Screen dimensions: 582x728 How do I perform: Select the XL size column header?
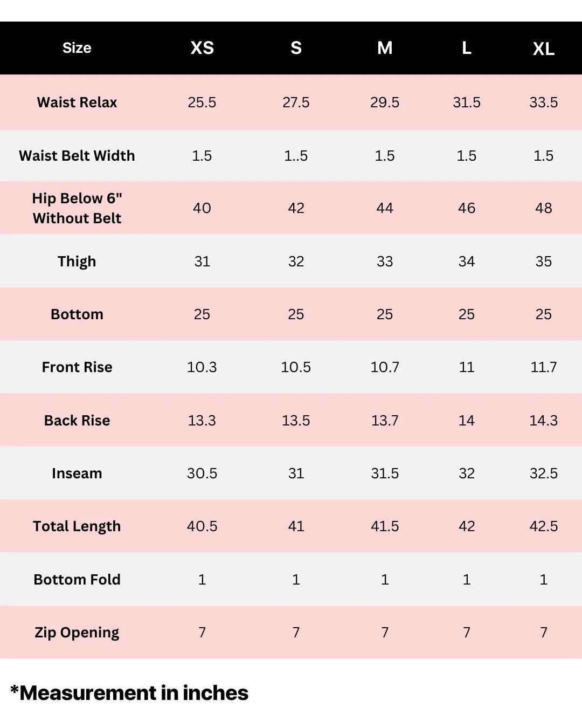tap(543, 49)
